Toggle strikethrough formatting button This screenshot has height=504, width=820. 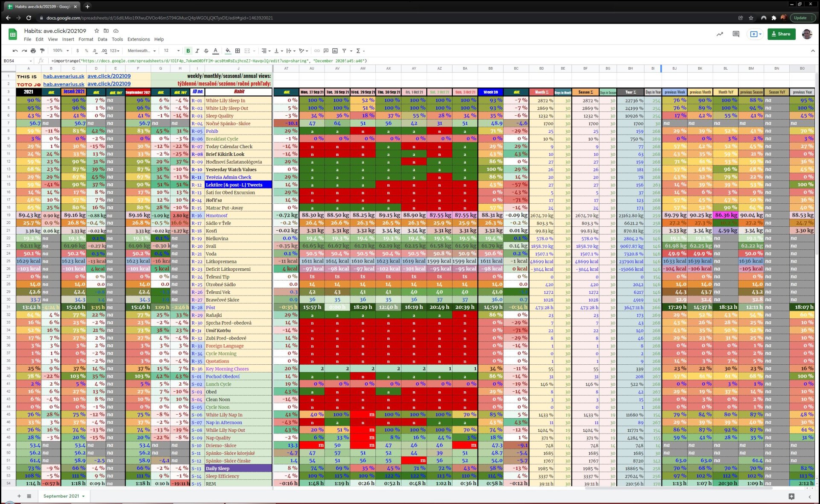pyautogui.click(x=206, y=51)
